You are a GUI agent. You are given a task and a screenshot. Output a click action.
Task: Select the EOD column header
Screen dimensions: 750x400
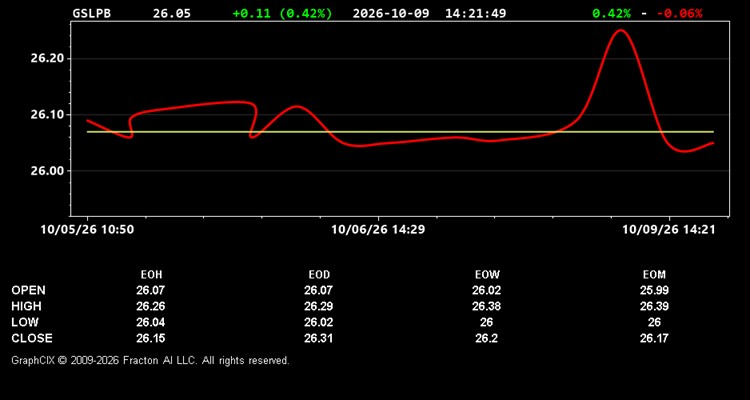(x=319, y=275)
